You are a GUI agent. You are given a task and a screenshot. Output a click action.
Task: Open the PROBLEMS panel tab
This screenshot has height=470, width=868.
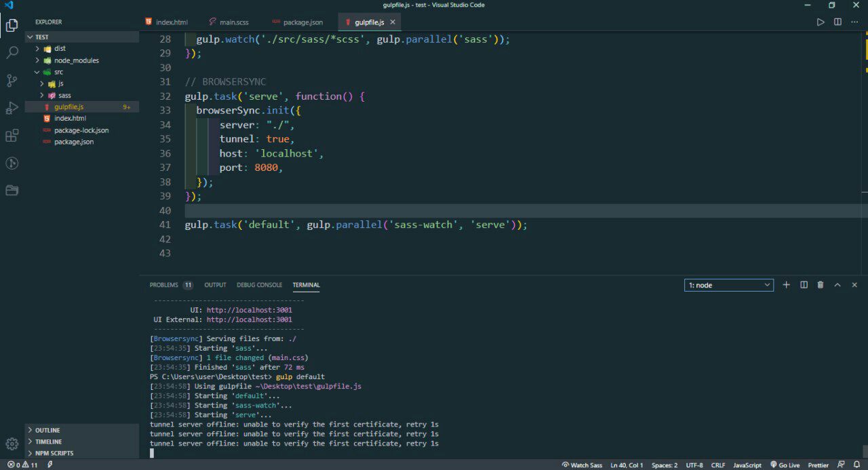coord(171,285)
